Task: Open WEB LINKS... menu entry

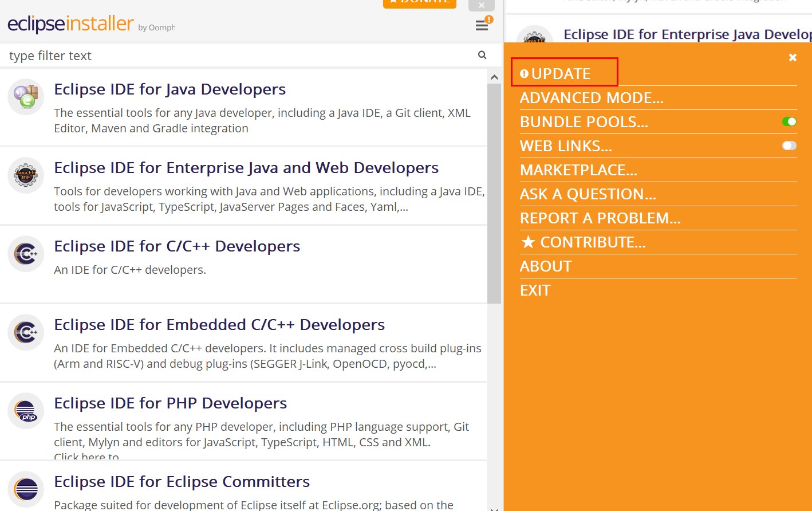Action: pyautogui.click(x=566, y=146)
